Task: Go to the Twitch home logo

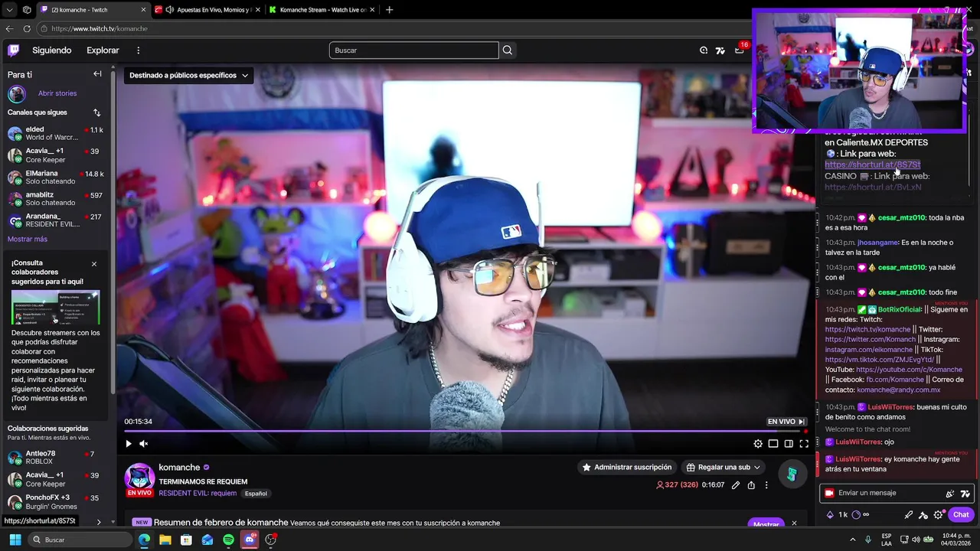Action: (x=13, y=51)
